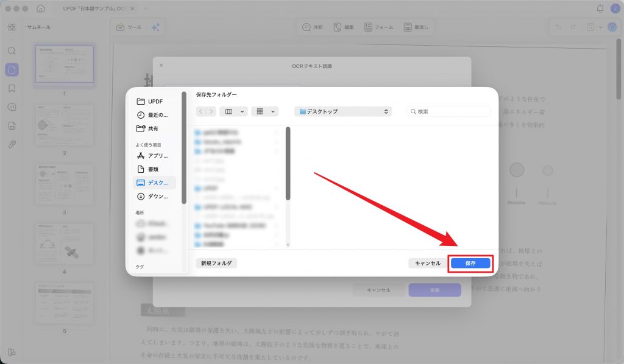Click the grid grouping icon

[260, 111]
